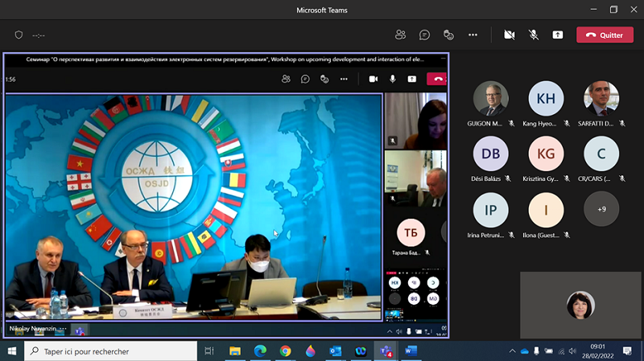644x361 pixels.
Task: Click the shield security icon at top left
Action: [19, 35]
